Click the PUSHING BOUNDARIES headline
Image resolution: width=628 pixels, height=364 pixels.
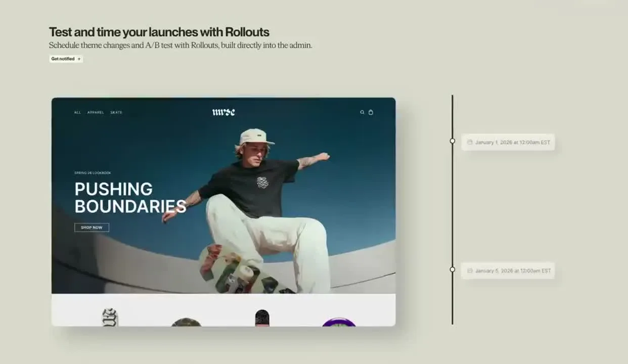(x=130, y=198)
